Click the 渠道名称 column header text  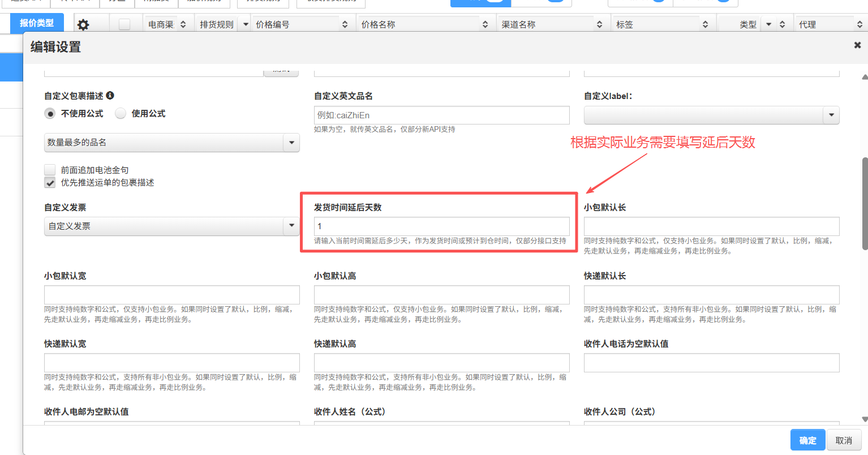pos(518,24)
